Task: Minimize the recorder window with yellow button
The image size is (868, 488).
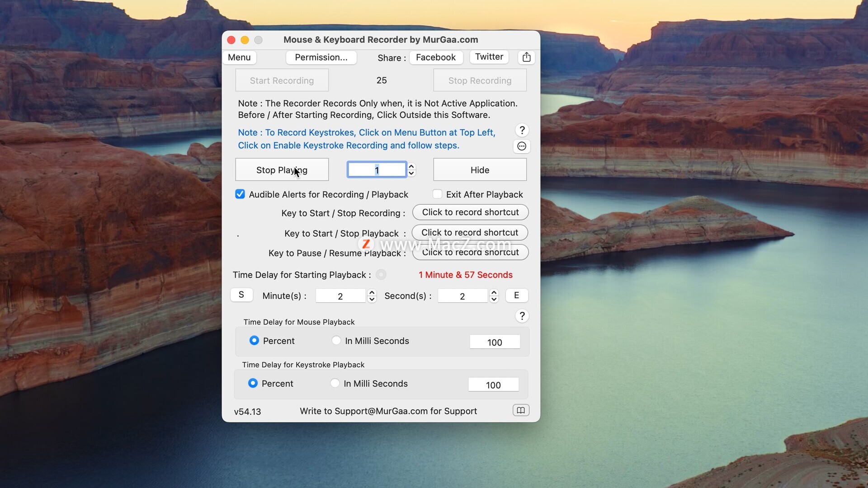Action: click(245, 40)
